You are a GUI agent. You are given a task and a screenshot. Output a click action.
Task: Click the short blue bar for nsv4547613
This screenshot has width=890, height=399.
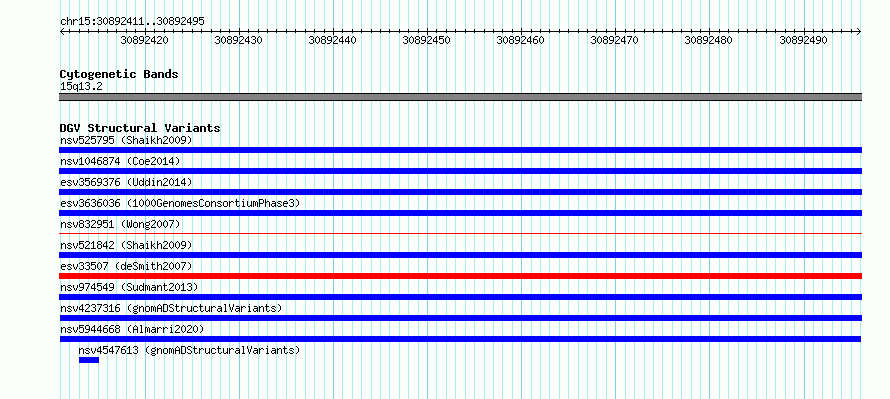click(x=89, y=360)
